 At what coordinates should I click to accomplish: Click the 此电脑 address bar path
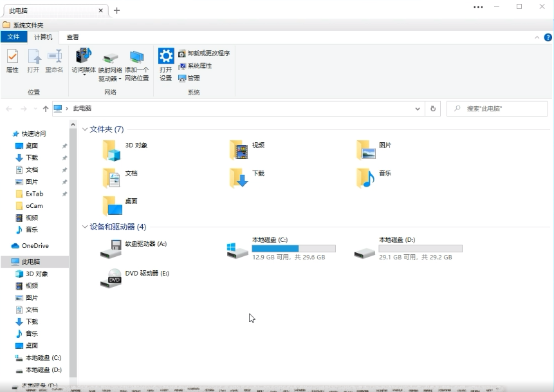pos(82,109)
